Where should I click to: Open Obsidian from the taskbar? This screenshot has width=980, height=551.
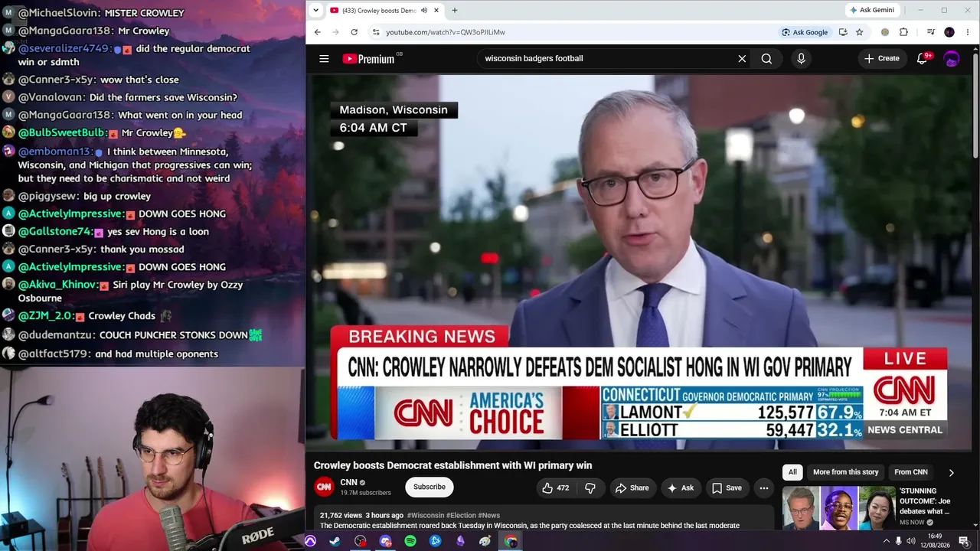460,541
